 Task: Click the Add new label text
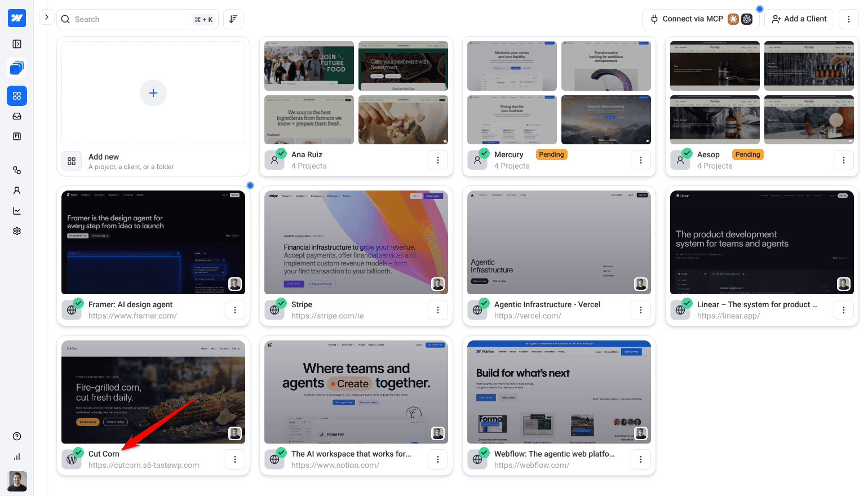click(x=104, y=157)
